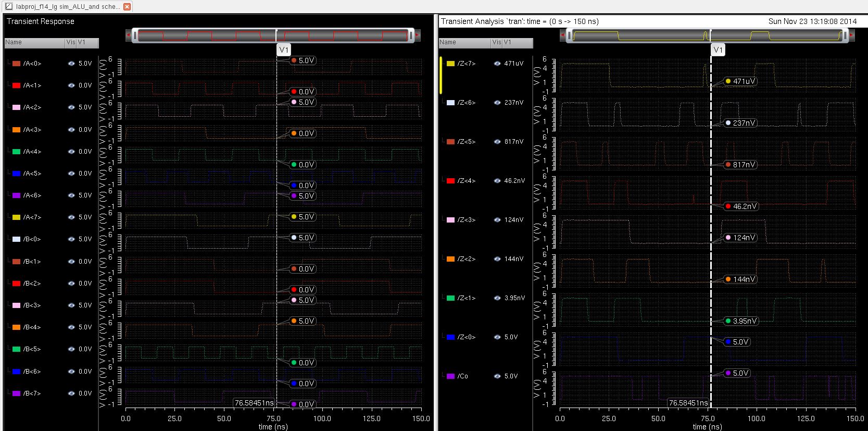The width and height of the screenshot is (868, 431).
Task: Click the Transient Response title
Action: pyautogui.click(x=41, y=21)
